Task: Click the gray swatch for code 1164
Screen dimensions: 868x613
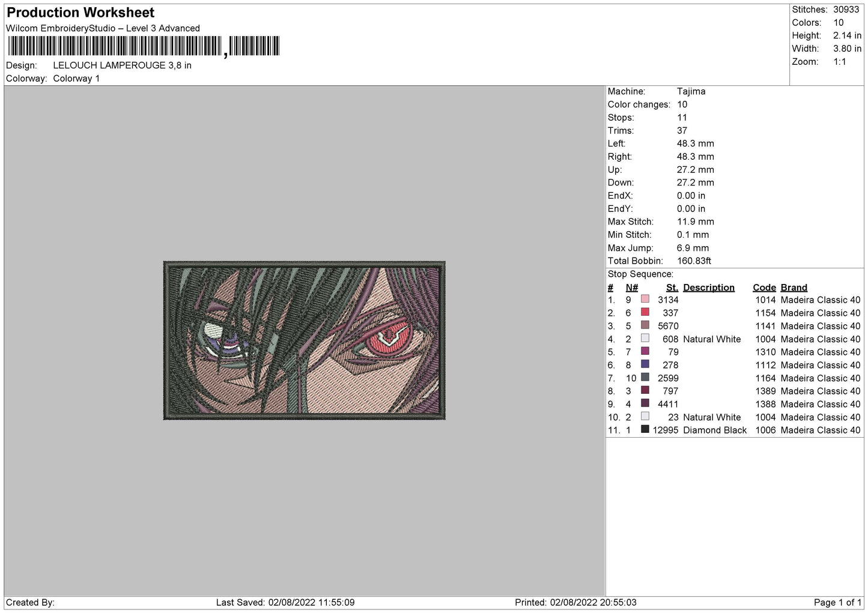Action: pyautogui.click(x=645, y=377)
